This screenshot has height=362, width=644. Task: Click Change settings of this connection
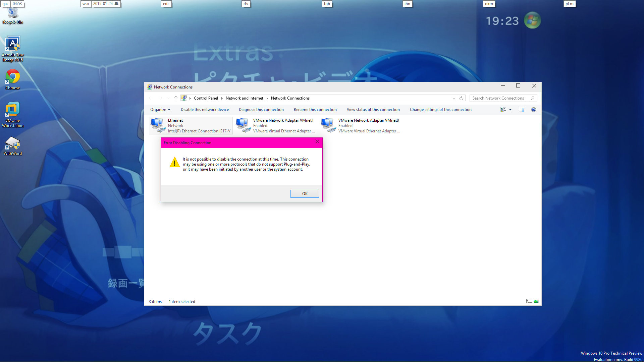point(441,110)
